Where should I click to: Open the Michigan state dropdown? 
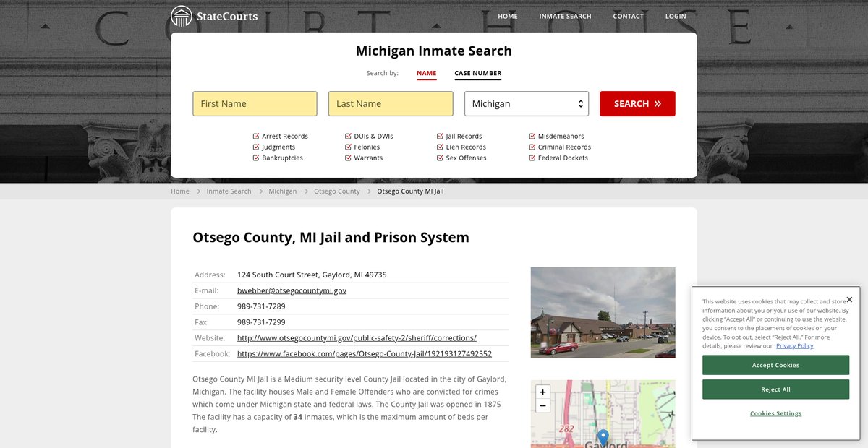point(527,103)
